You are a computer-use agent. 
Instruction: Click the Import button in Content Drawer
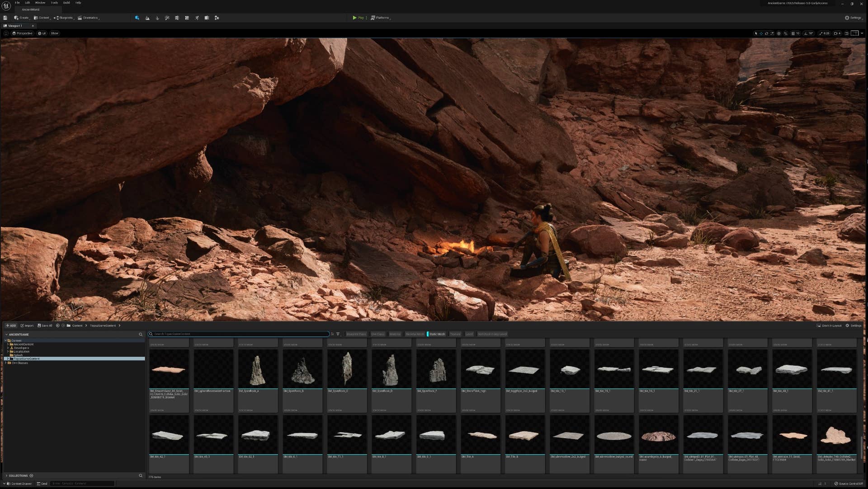tap(27, 325)
